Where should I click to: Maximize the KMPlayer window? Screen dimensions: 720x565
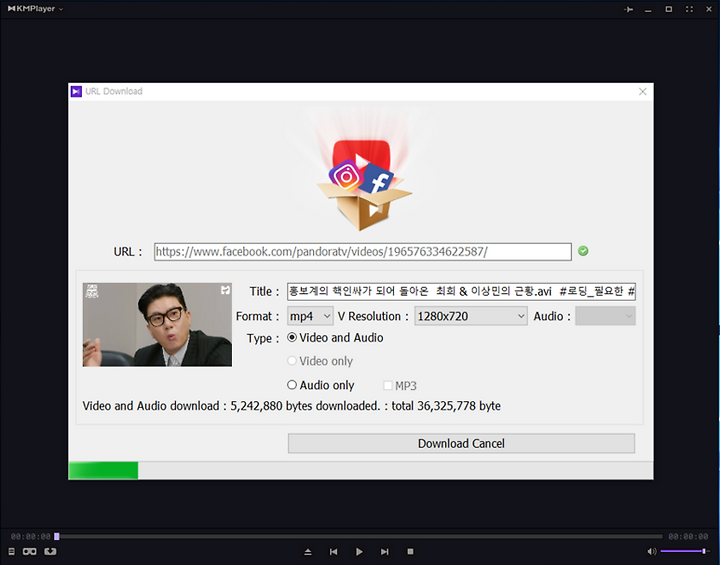click(669, 9)
